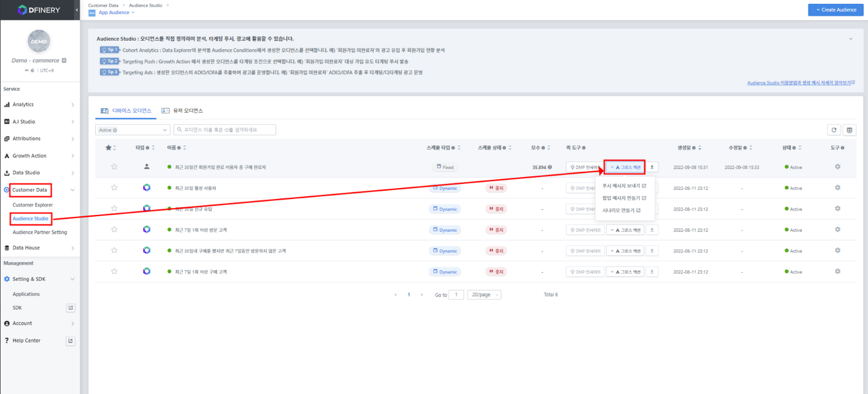Click the 퀵 도구 header info icon
868x394 pixels.
tap(584, 147)
